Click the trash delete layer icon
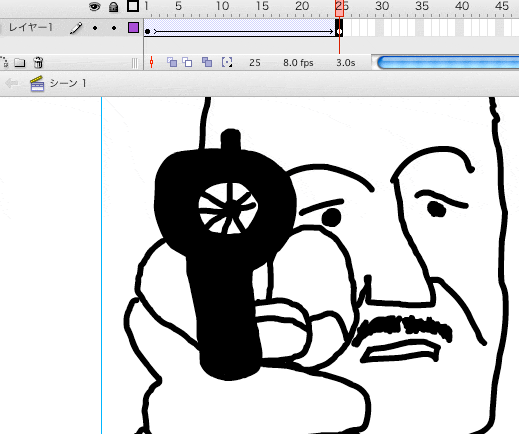 (38, 62)
